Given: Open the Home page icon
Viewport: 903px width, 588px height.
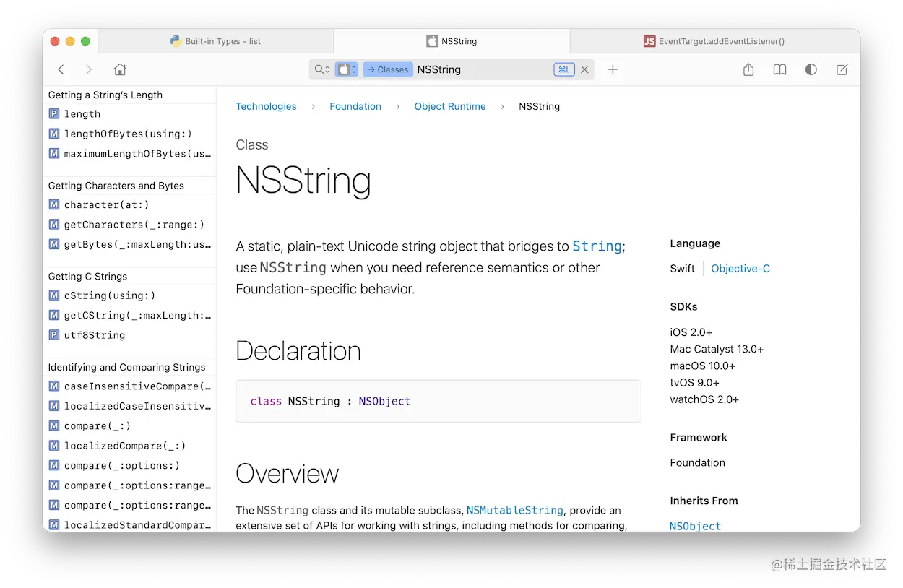Looking at the screenshot, I should tap(120, 69).
